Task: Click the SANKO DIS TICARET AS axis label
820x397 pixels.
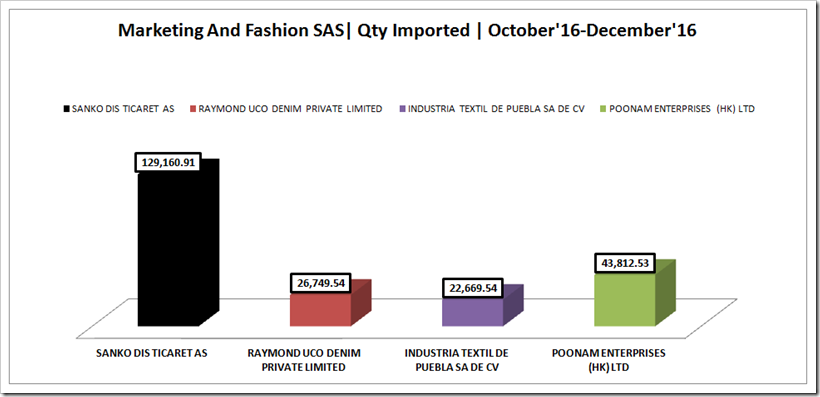Action: 152,353
